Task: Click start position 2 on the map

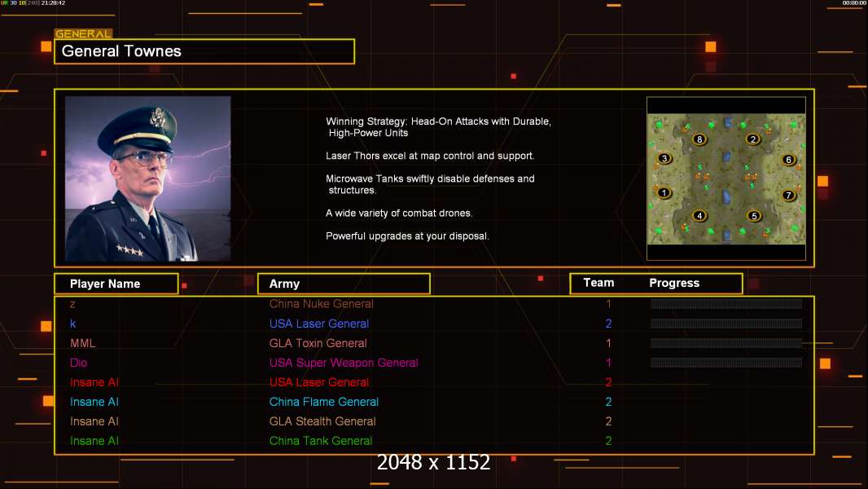Action: [752, 139]
